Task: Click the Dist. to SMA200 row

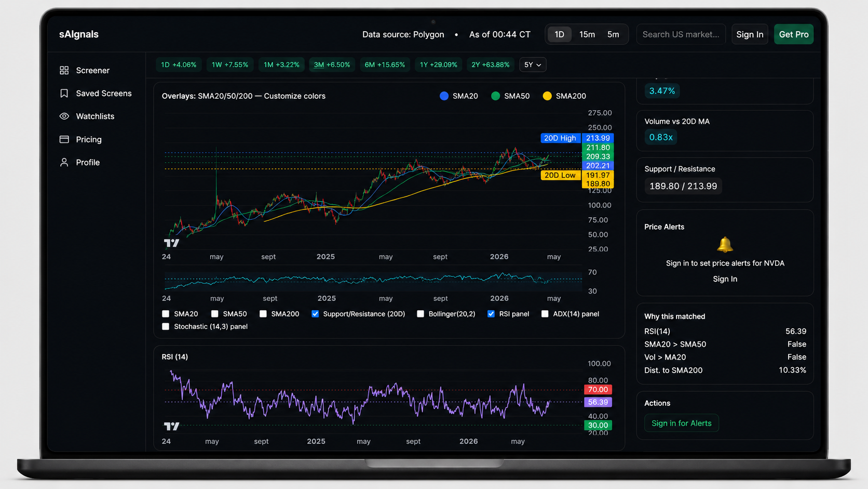Action: pos(725,371)
